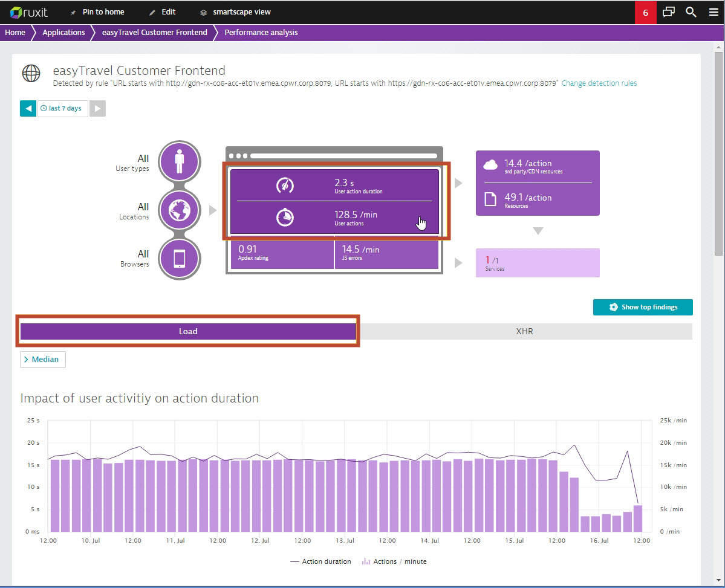725x588 pixels.
Task: Click the scrollbar up arrow
Action: tap(718, 47)
